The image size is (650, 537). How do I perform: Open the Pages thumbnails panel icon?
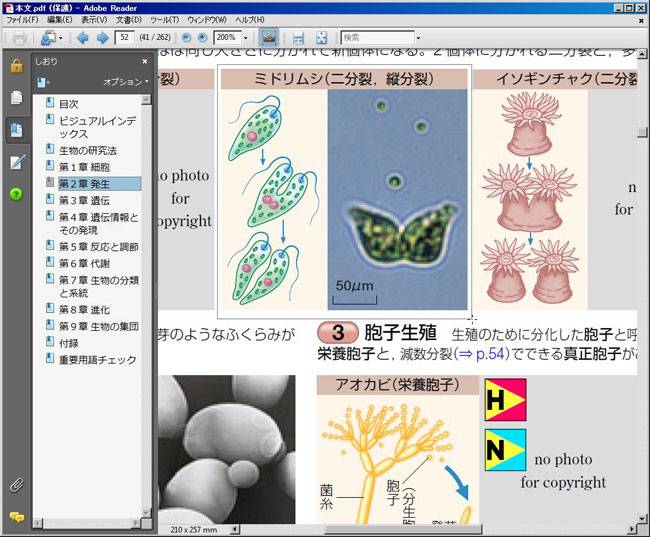tap(16, 97)
